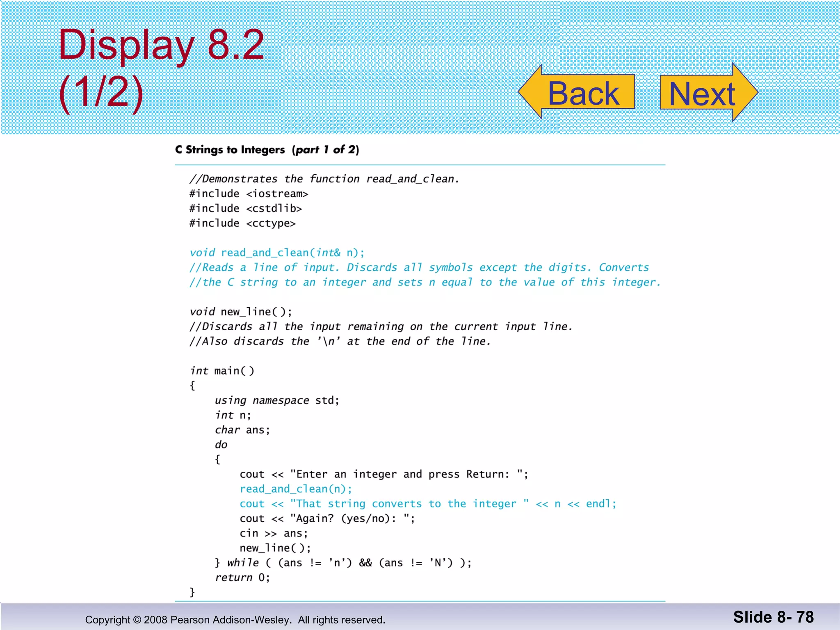Click the line 'cin >> ans;'
Screen dimensions: 840x630
[x=274, y=533]
